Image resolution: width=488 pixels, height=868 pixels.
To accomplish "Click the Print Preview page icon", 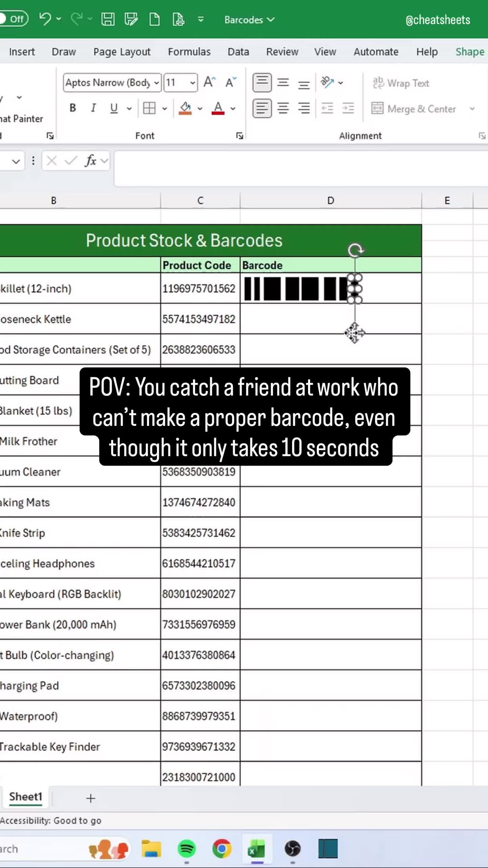I will pyautogui.click(x=178, y=19).
